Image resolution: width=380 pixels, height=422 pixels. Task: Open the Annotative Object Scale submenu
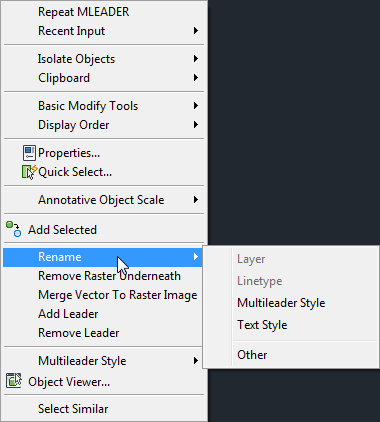104,200
